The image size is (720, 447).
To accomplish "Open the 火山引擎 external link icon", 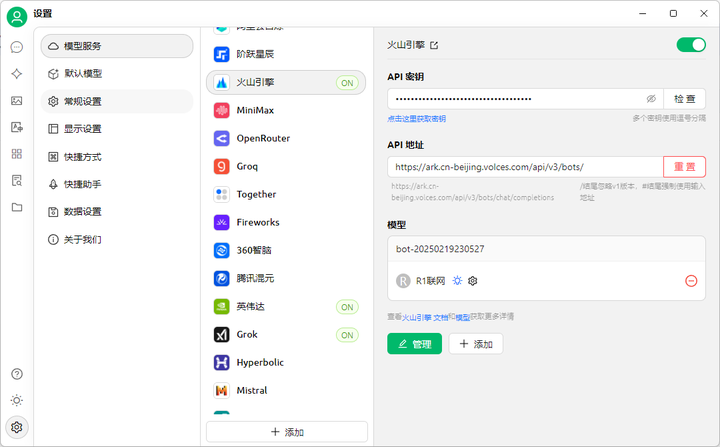I will tap(434, 45).
